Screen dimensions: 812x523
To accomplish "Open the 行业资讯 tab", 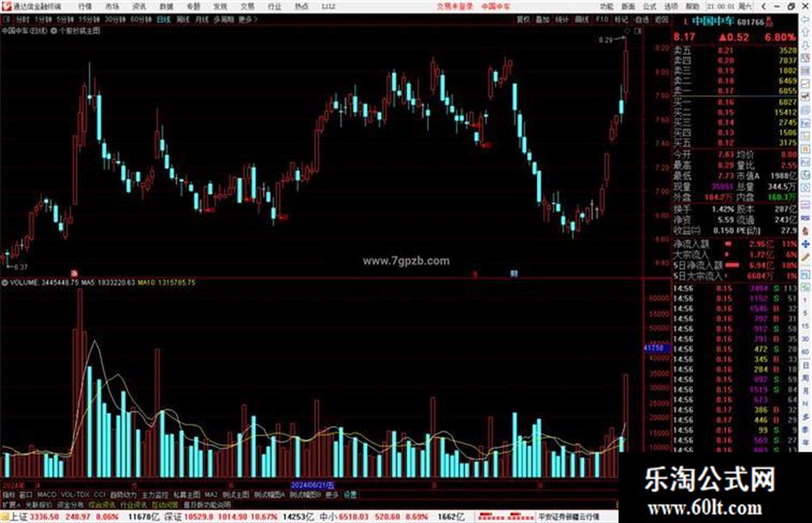I will click(133, 504).
